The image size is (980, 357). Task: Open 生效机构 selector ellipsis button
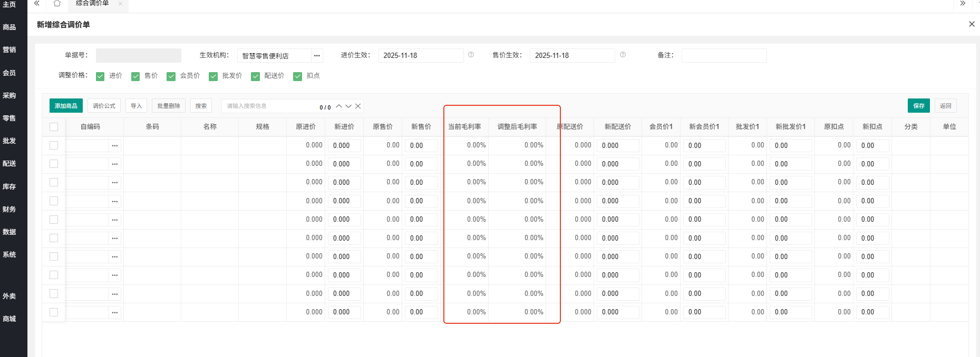point(317,56)
